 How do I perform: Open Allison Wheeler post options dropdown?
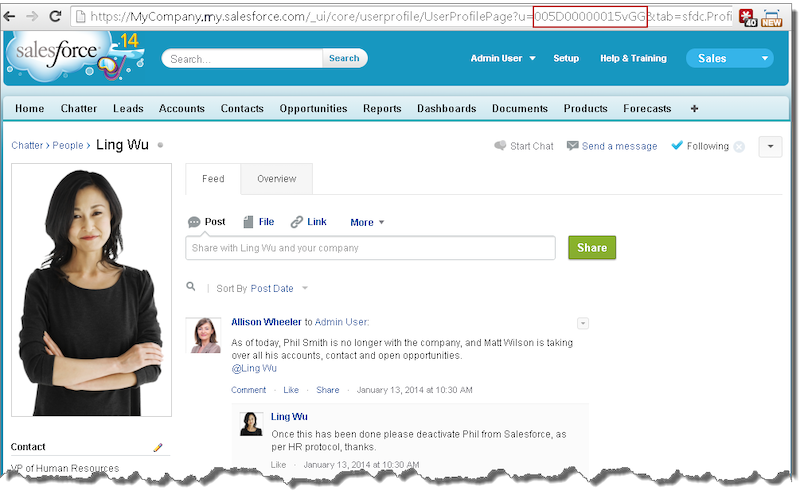coord(583,323)
